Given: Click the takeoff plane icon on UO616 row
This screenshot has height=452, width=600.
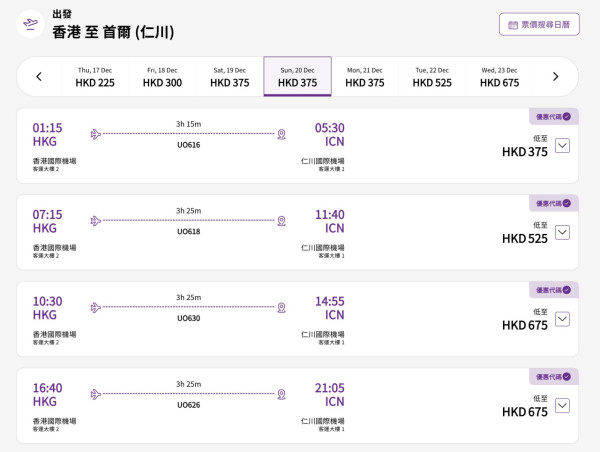Looking at the screenshot, I should (96, 134).
